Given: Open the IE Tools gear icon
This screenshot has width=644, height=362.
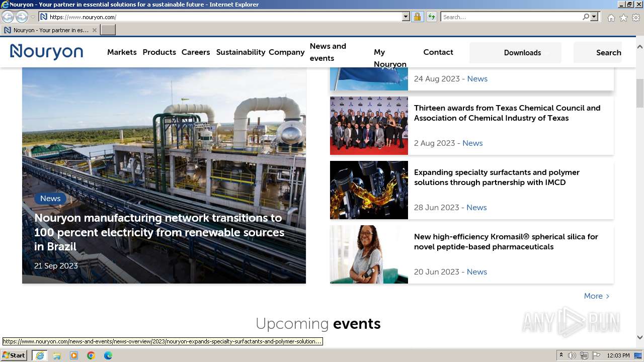Looking at the screenshot, I should tap(636, 18).
